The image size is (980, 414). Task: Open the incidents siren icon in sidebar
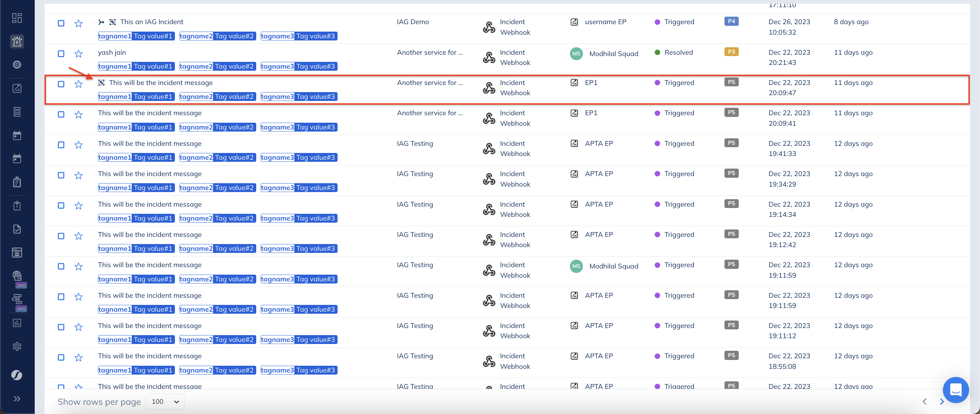(17, 41)
